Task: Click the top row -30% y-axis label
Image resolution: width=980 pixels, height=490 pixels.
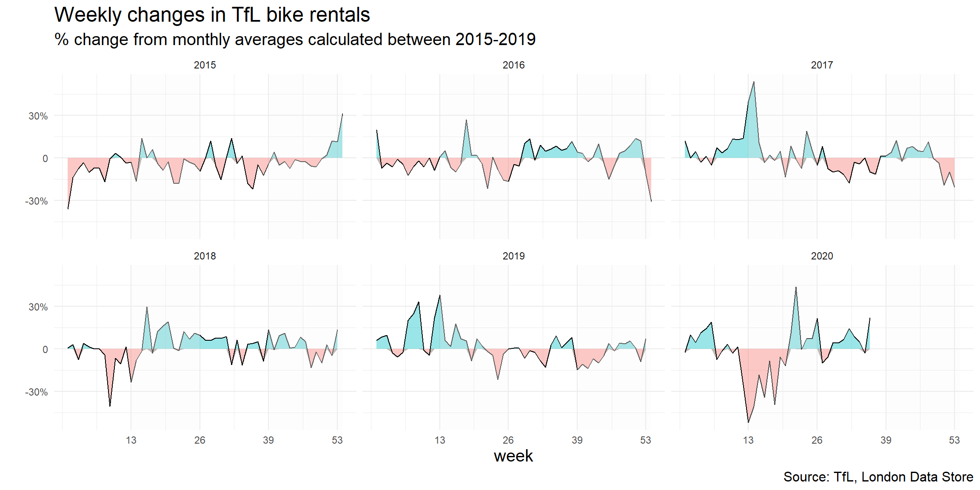Action: pyautogui.click(x=37, y=201)
